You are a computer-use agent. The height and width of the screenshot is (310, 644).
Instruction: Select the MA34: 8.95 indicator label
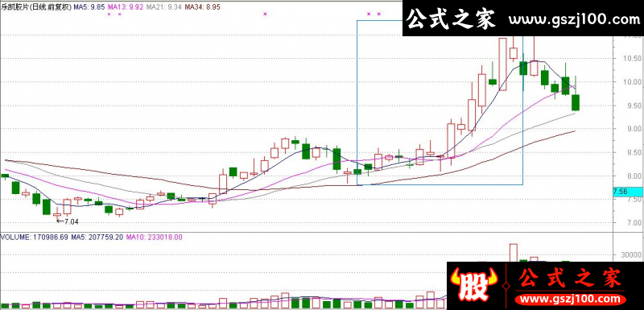pos(203,6)
